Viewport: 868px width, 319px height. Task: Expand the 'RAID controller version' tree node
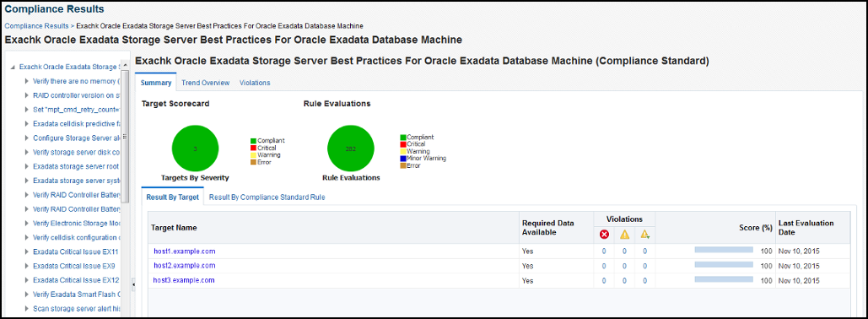[27, 95]
